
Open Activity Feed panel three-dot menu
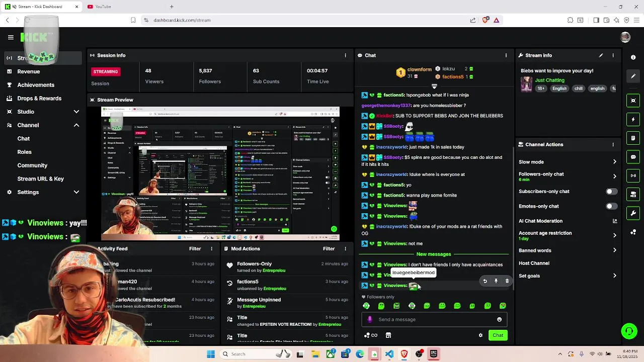[x=212, y=248]
